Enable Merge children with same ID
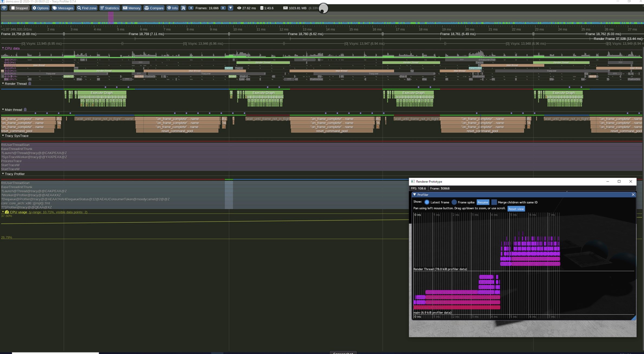 click(494, 202)
